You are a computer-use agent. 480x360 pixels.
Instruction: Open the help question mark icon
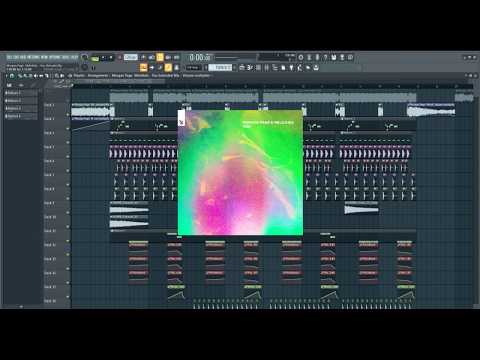coord(325,57)
